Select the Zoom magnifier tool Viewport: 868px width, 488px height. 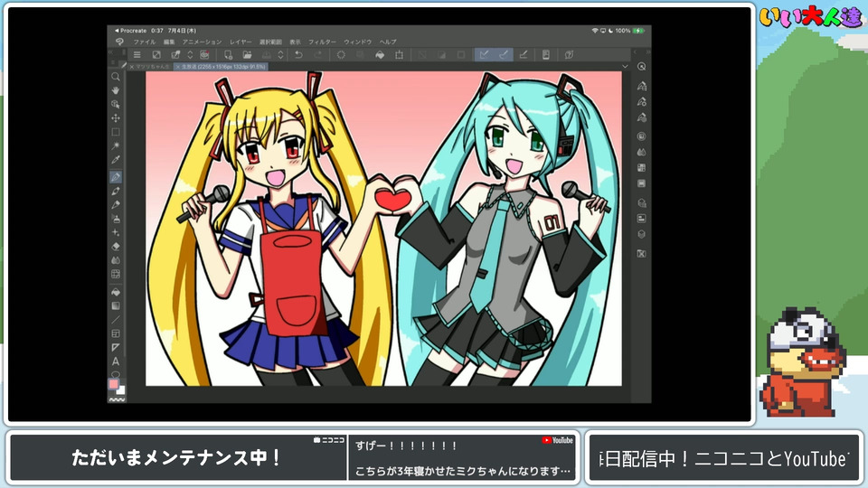point(115,77)
